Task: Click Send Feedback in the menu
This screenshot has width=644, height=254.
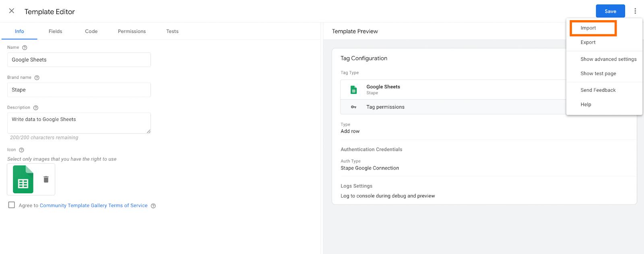Action: click(x=604, y=90)
